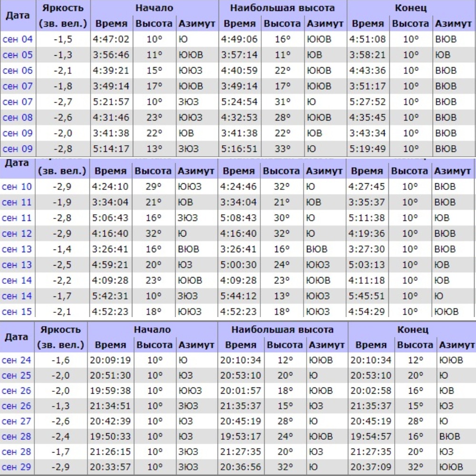Click the end time 4:11:18
This screenshot has height=476, width=476.
367,280
